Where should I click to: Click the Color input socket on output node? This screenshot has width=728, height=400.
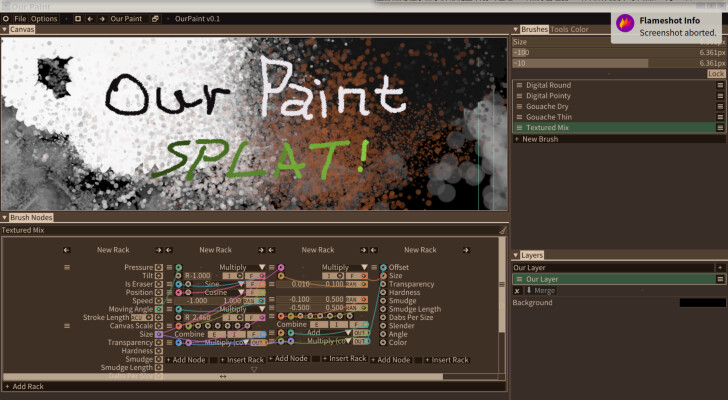[383, 342]
